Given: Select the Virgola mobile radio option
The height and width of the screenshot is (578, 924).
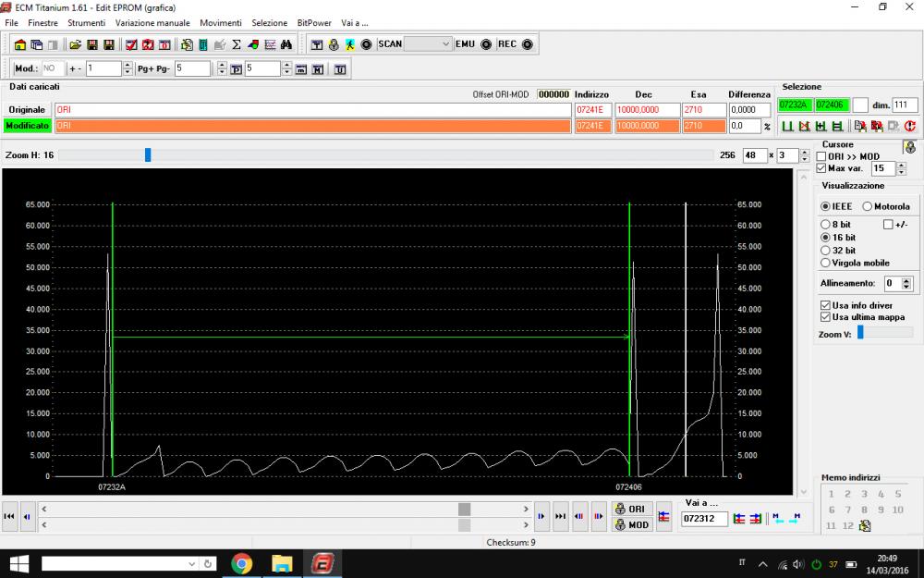Looking at the screenshot, I should [x=825, y=263].
